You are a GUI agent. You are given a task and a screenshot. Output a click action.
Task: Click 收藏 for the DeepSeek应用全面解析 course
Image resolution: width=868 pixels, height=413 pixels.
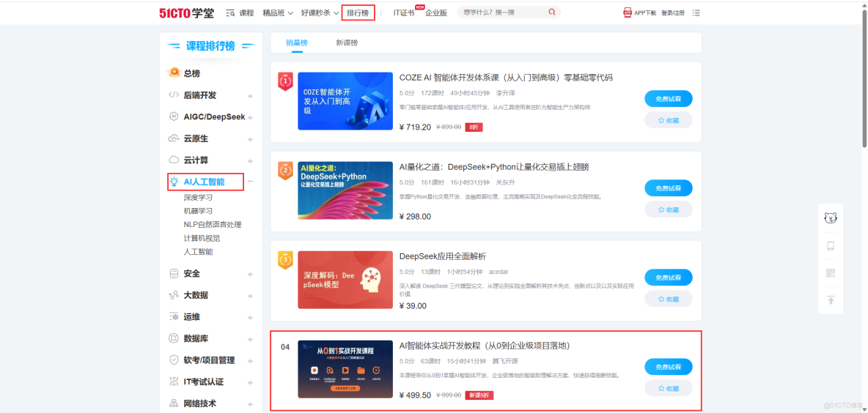(x=668, y=299)
